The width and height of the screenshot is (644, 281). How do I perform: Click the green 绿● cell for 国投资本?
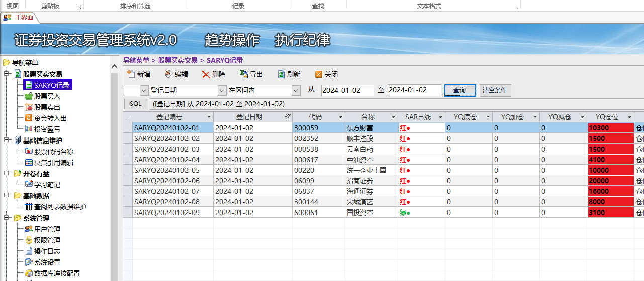click(x=421, y=213)
